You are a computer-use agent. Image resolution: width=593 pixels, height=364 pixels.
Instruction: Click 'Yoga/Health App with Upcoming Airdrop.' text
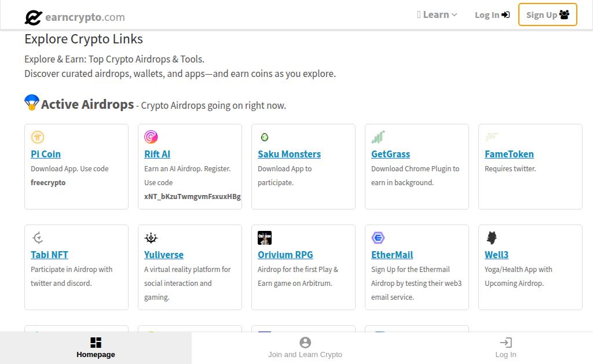pyautogui.click(x=518, y=276)
